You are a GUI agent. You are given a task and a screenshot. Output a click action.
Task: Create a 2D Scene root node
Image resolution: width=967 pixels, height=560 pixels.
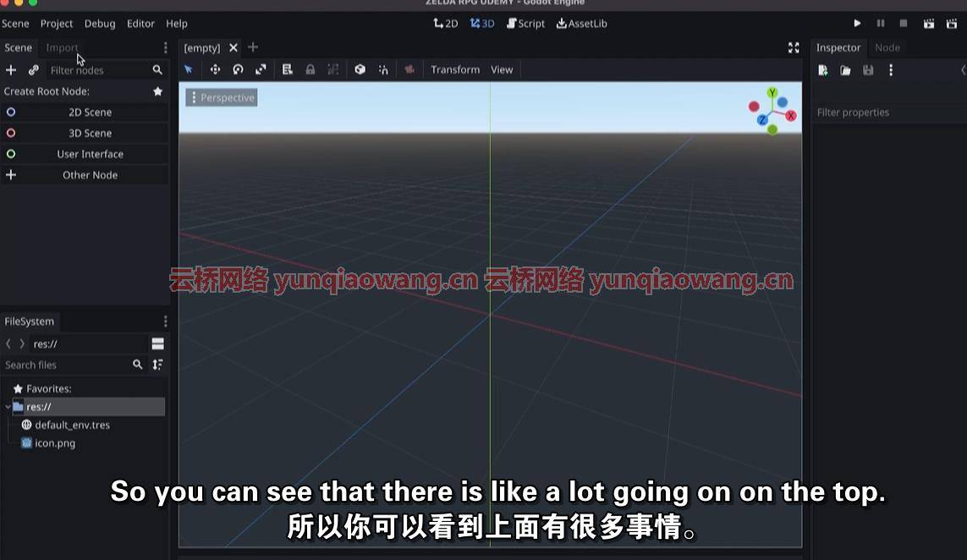tap(85, 113)
